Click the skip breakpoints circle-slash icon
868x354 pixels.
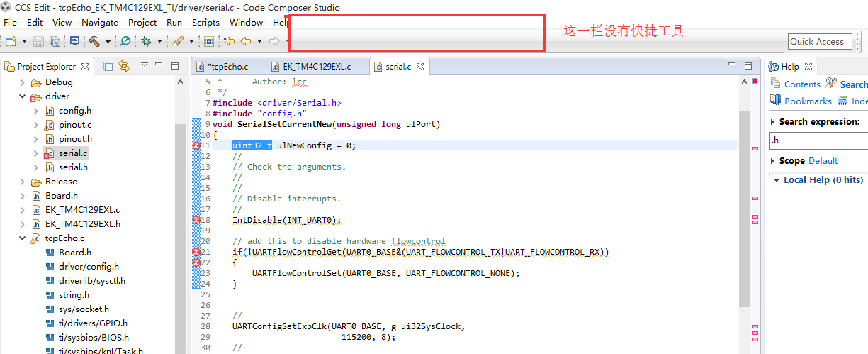pos(125,41)
